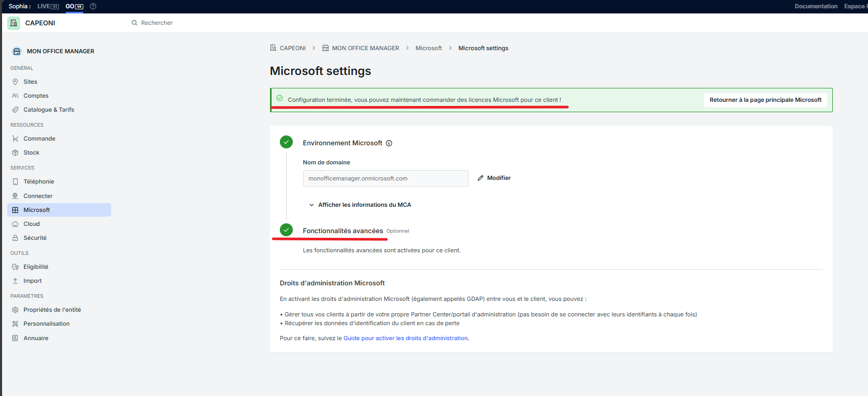Click the Microsoft settings breadcrumb text

tap(483, 48)
